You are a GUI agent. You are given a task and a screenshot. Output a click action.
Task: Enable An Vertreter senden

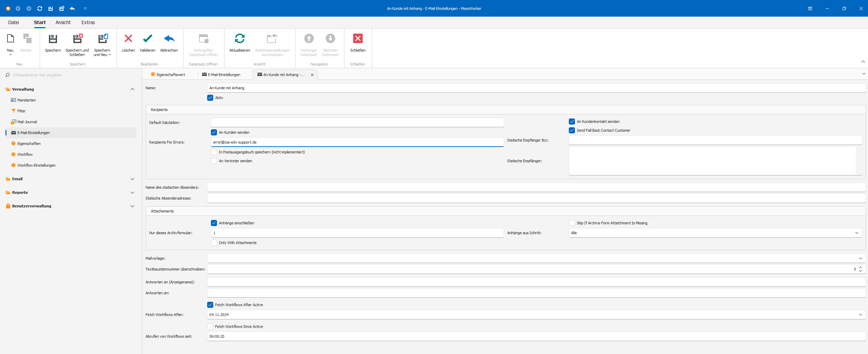click(x=214, y=161)
